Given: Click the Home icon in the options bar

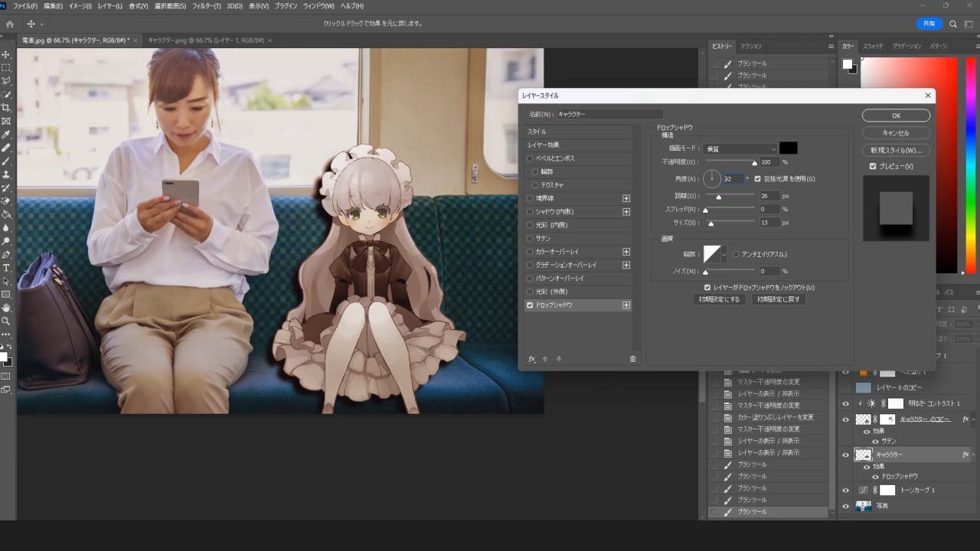Looking at the screenshot, I should [x=9, y=24].
